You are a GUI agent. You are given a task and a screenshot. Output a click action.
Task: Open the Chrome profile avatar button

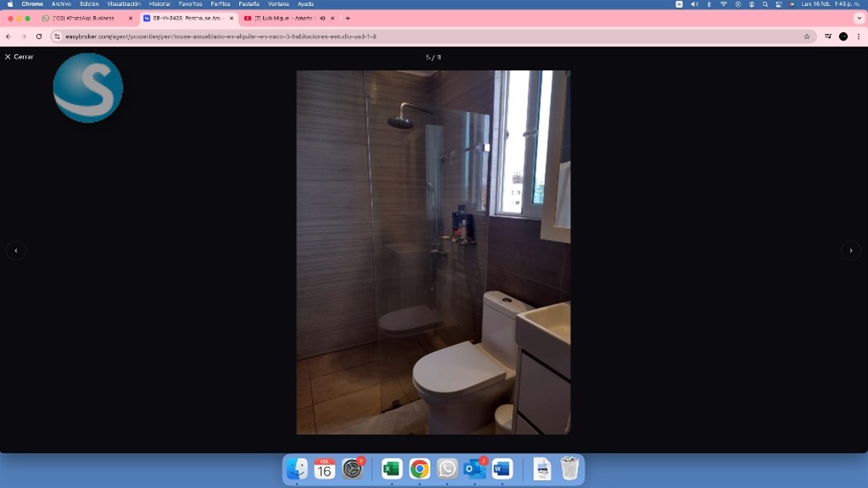click(x=843, y=36)
